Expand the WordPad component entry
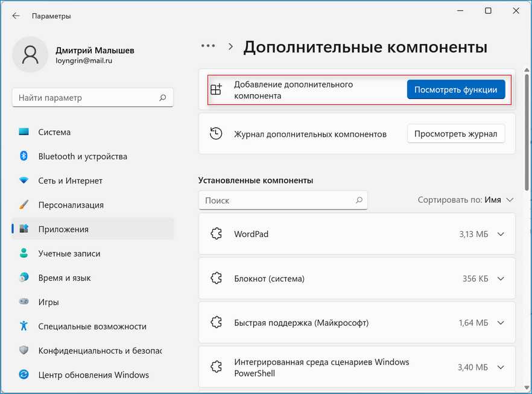The width and height of the screenshot is (532, 394). pyautogui.click(x=500, y=234)
